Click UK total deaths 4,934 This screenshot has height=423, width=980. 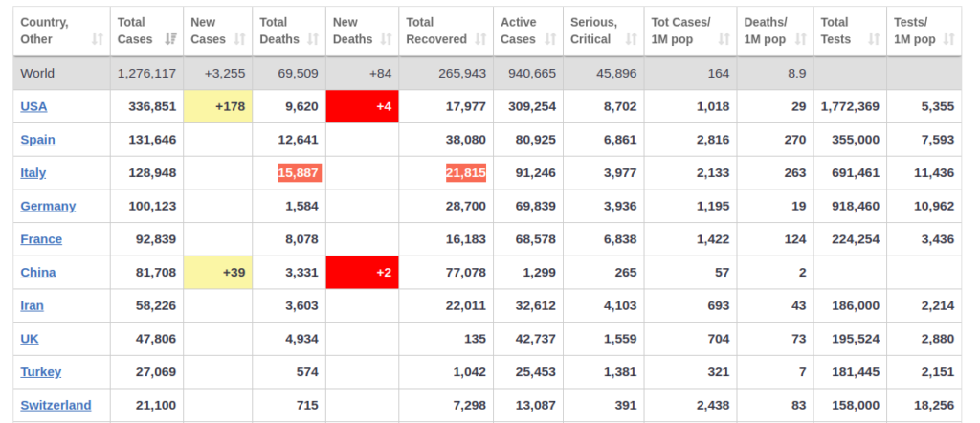[301, 339]
